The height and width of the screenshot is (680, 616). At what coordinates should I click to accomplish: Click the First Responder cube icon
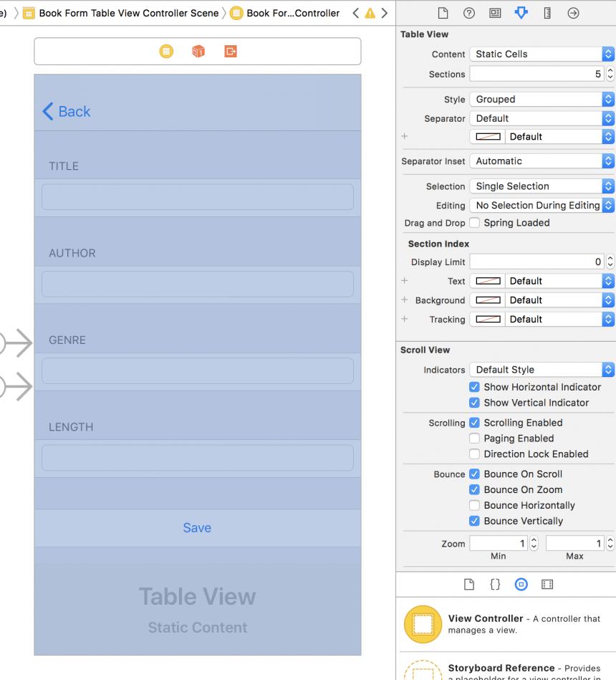[198, 52]
